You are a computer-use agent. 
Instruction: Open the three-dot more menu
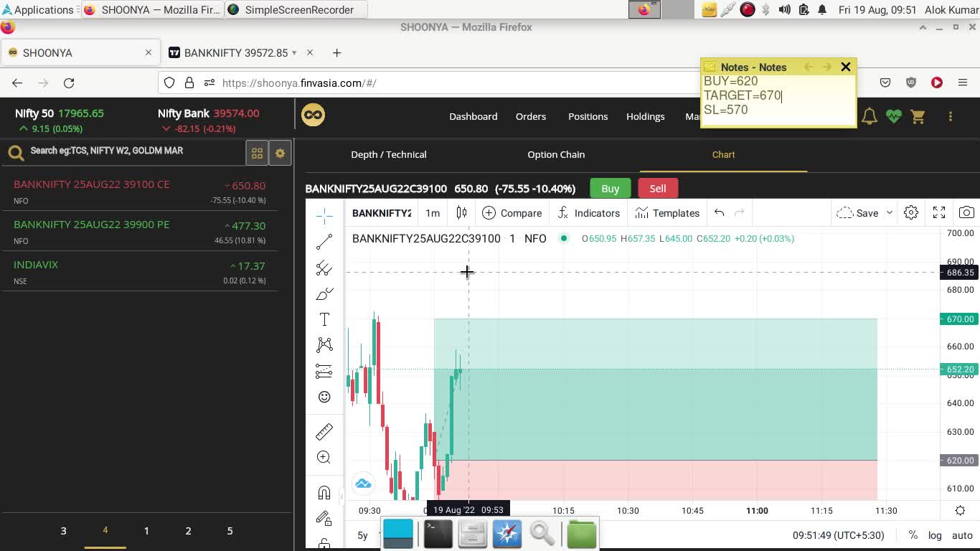tap(951, 116)
